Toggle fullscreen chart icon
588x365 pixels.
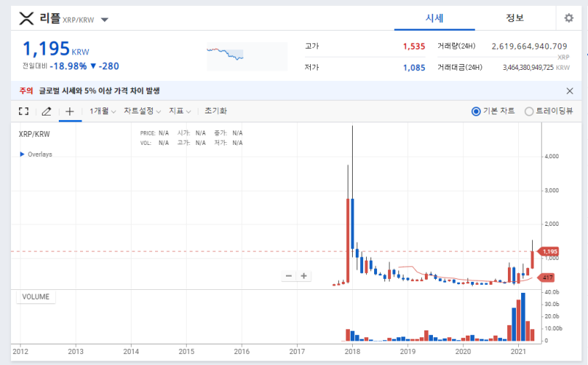(24, 111)
